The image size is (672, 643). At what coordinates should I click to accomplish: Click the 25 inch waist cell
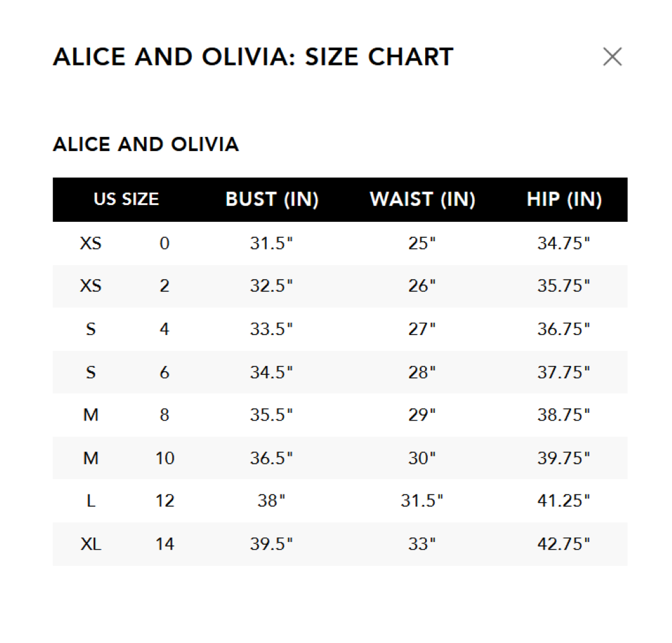[422, 243]
